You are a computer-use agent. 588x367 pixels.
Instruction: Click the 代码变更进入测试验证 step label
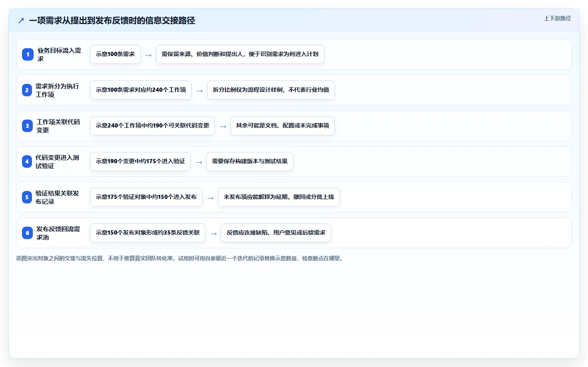(57, 161)
